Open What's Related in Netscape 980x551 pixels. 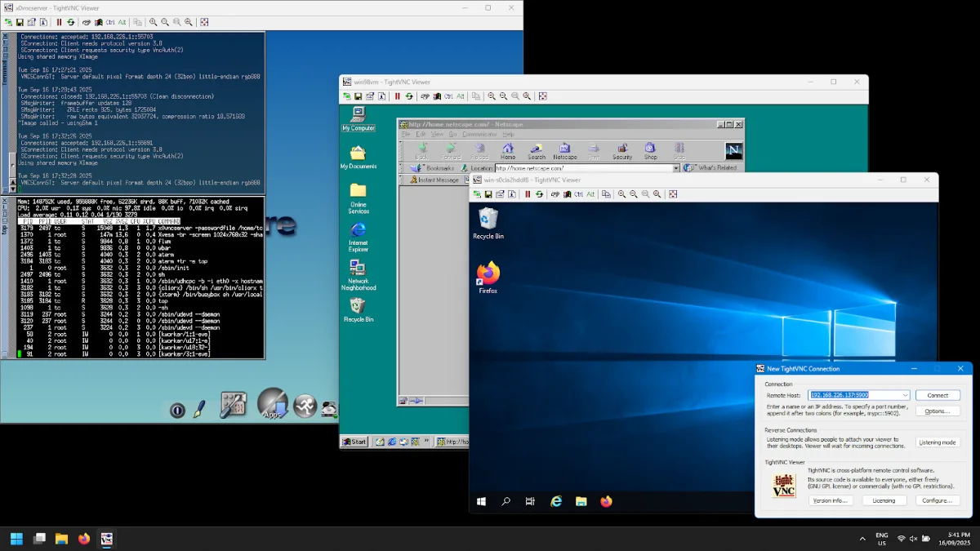710,168
